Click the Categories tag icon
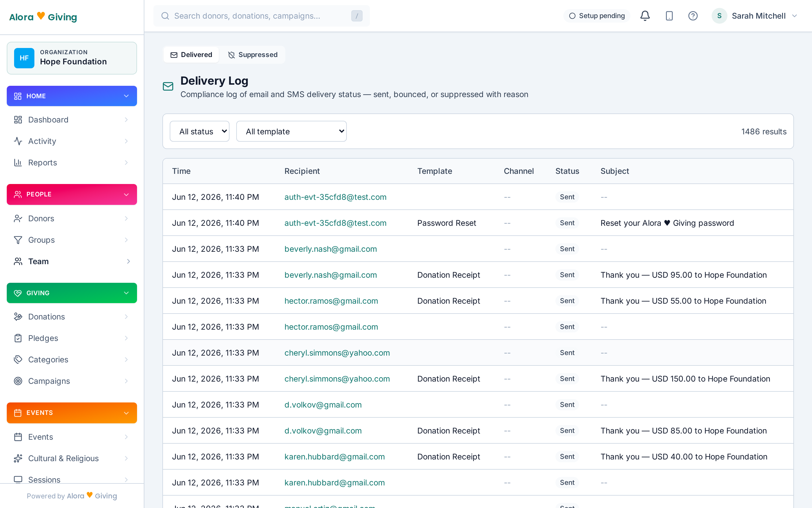812x508 pixels. [18, 360]
